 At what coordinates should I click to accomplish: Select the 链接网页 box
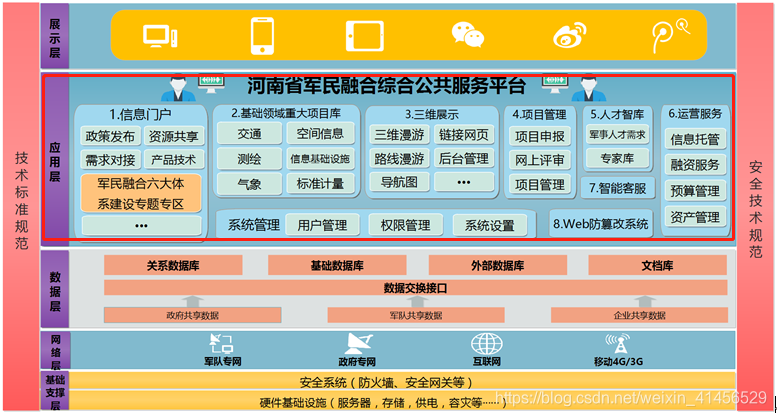tap(464, 134)
